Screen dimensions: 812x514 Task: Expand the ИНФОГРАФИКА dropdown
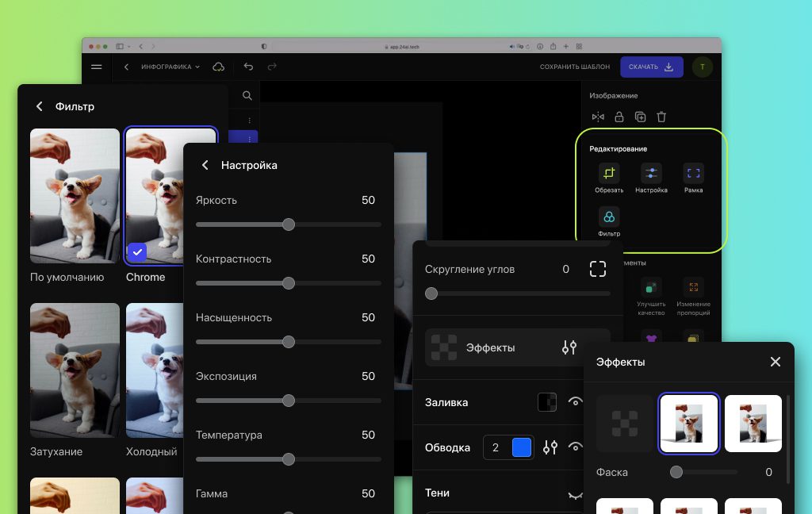tap(170, 67)
